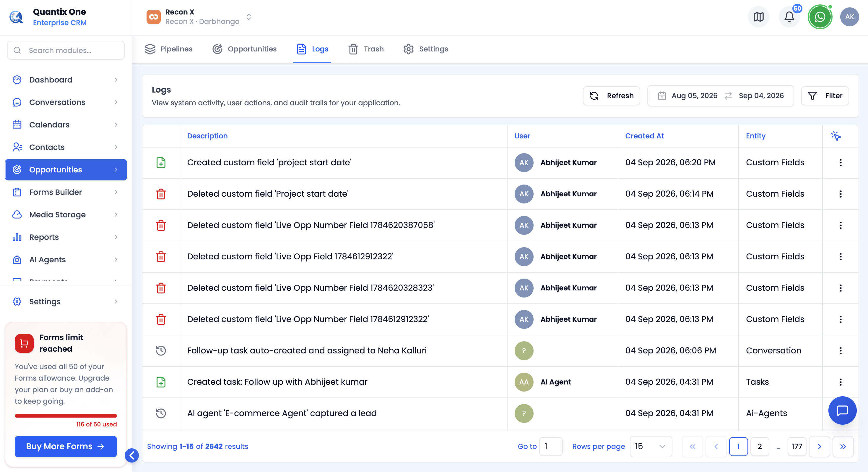Switch to the Trash tab
The image size is (868, 472).
[x=366, y=49]
